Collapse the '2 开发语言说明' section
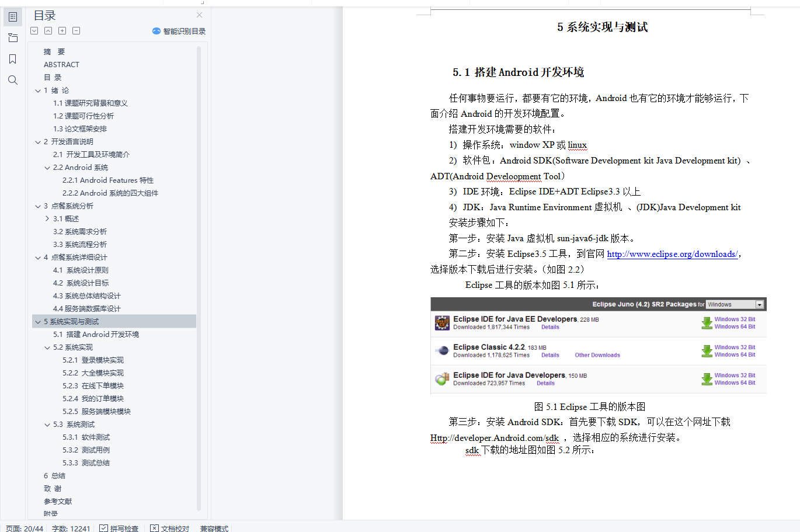This screenshot has height=532, width=800. coord(38,142)
